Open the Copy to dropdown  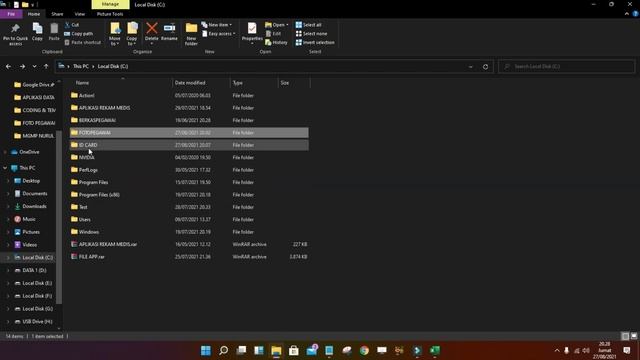point(132,34)
